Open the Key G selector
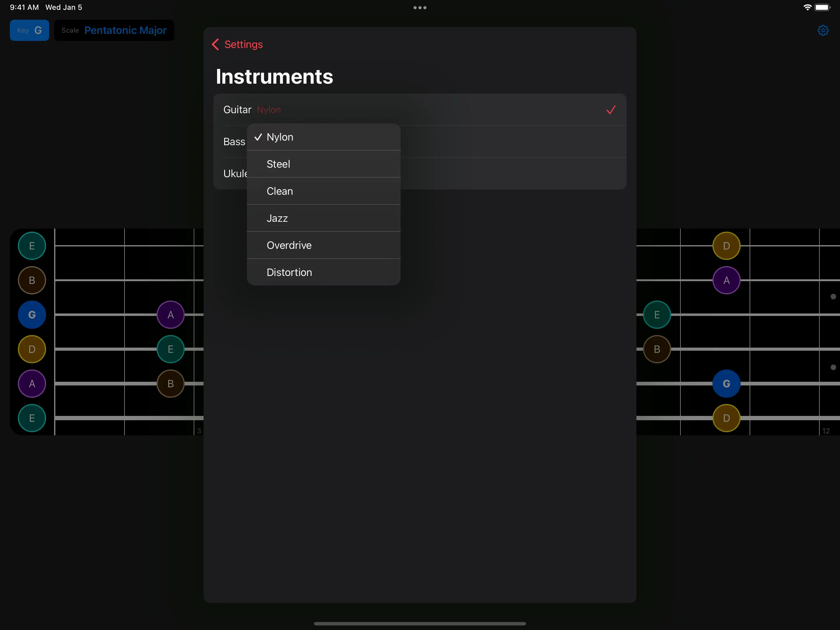The height and width of the screenshot is (630, 840). click(x=30, y=30)
